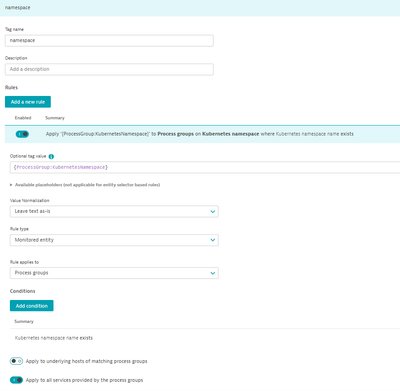Click the Summary header under Conditions

(x=24, y=321)
